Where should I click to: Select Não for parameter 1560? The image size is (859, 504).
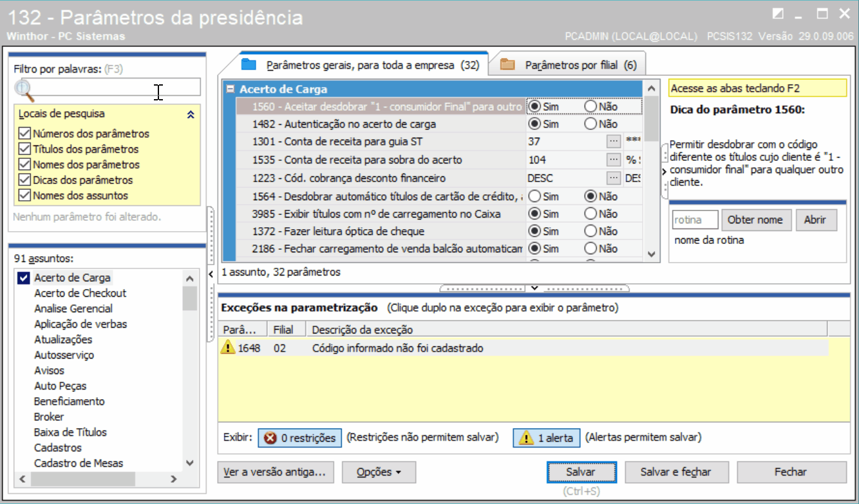590,106
